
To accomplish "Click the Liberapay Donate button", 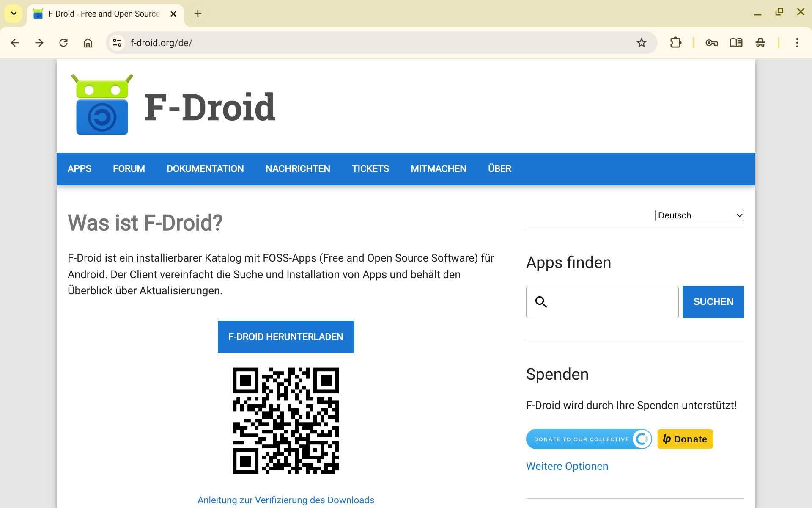I will pos(685,439).
